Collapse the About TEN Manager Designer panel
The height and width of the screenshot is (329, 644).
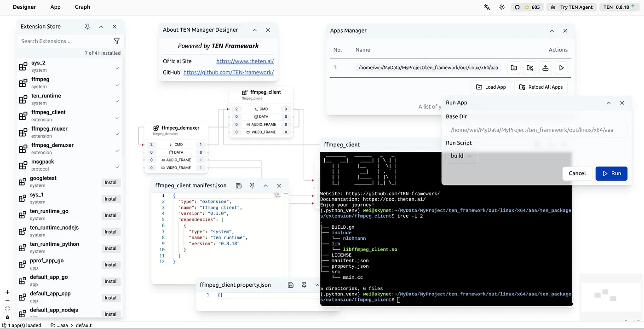click(x=254, y=30)
